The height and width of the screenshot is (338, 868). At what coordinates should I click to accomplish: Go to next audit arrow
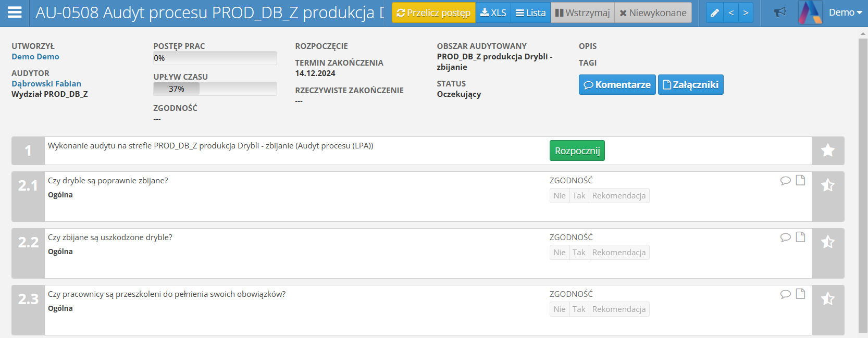coord(746,13)
